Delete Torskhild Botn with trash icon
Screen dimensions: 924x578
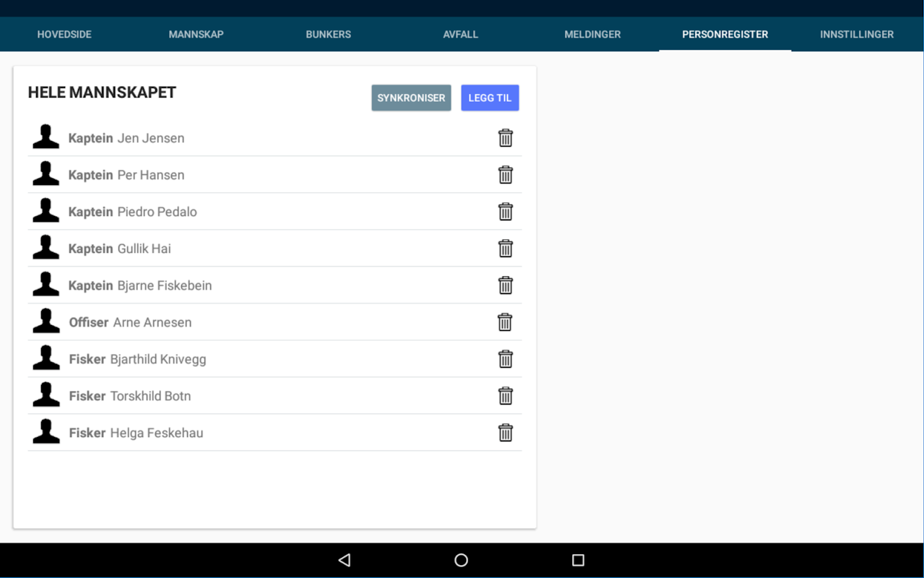pos(506,396)
